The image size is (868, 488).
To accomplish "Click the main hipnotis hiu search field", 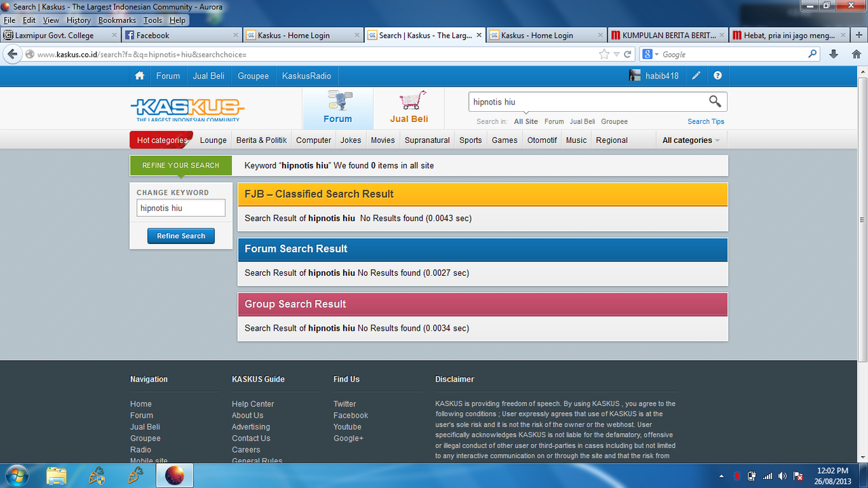I will tap(587, 102).
